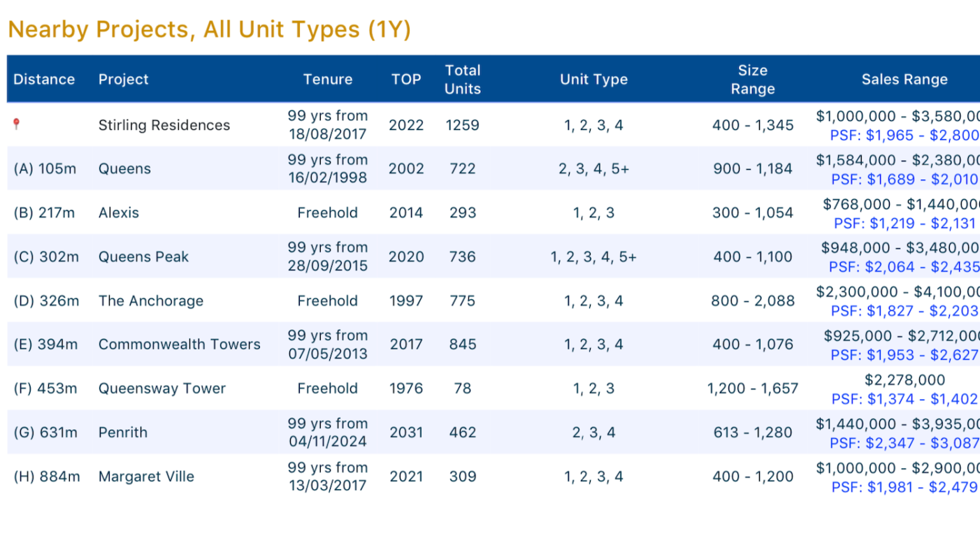Sort by the Project column header

124,79
